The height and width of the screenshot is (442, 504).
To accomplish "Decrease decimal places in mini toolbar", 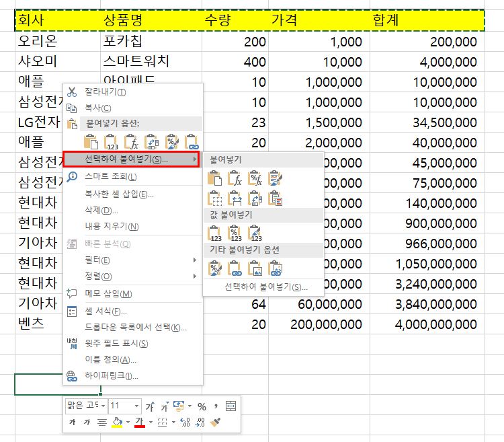I will click(x=200, y=422).
